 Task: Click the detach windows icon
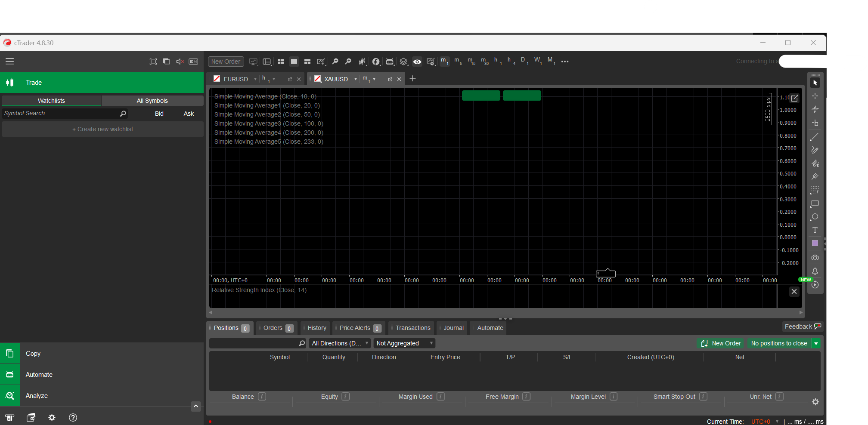tap(167, 62)
